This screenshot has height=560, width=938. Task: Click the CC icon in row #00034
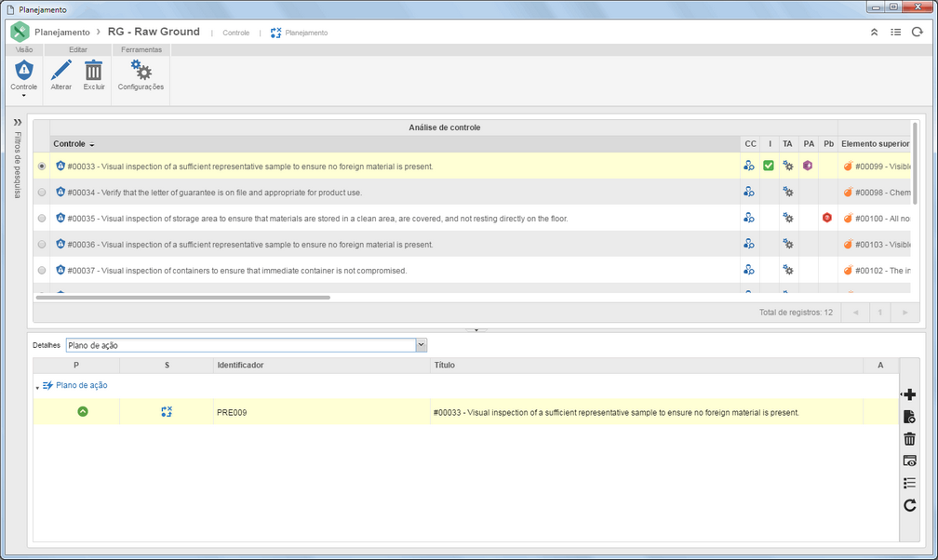pyautogui.click(x=749, y=192)
